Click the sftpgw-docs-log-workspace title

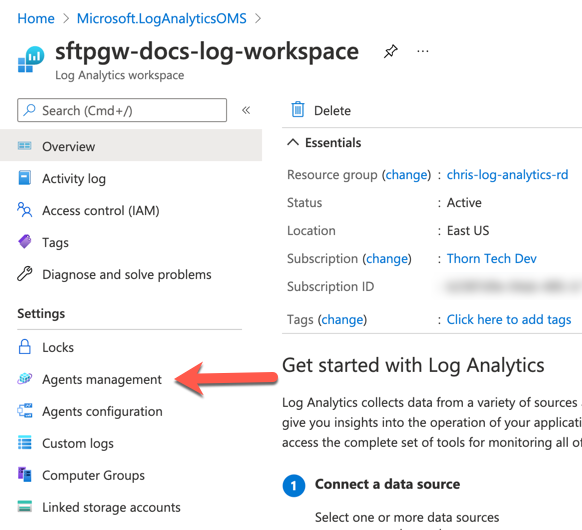coord(207,51)
